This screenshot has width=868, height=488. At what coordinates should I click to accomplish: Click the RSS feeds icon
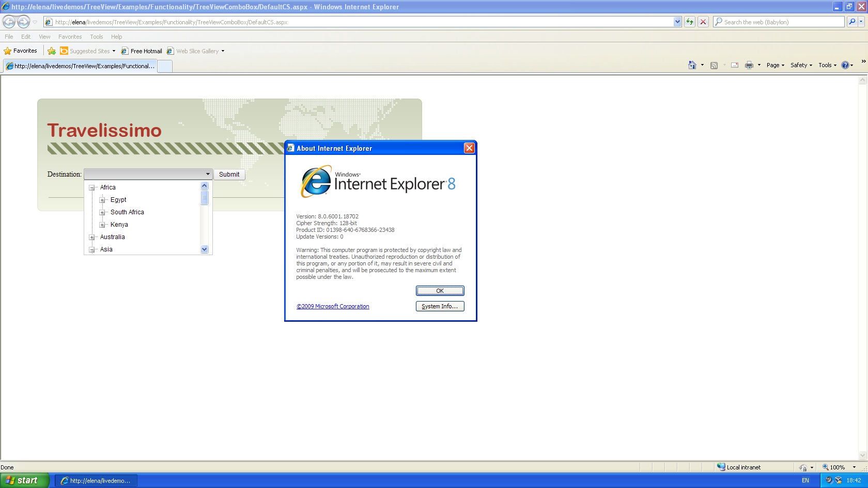[x=714, y=65]
